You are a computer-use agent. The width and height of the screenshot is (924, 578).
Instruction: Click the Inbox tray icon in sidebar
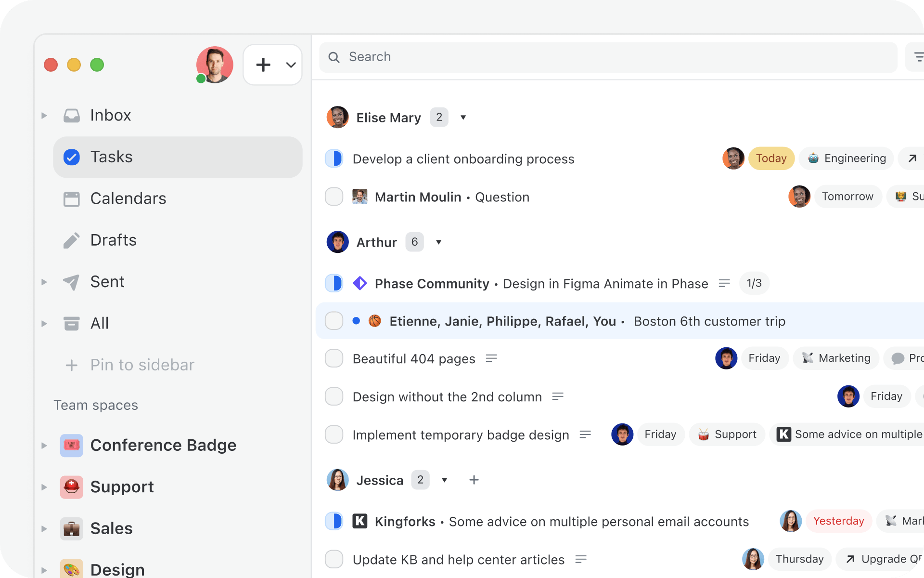pyautogui.click(x=72, y=116)
